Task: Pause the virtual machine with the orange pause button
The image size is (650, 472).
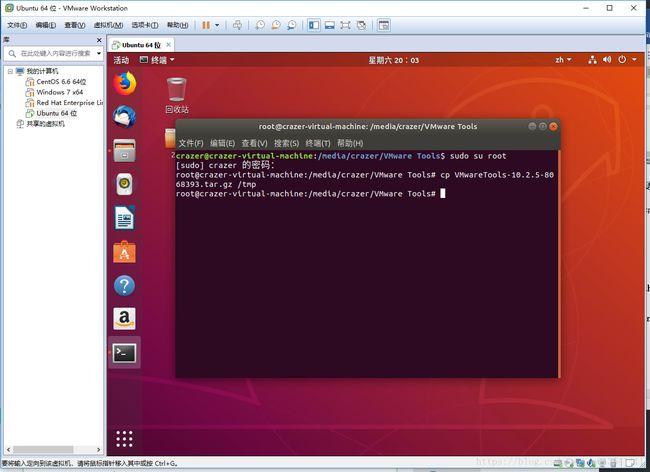Action: 206,25
